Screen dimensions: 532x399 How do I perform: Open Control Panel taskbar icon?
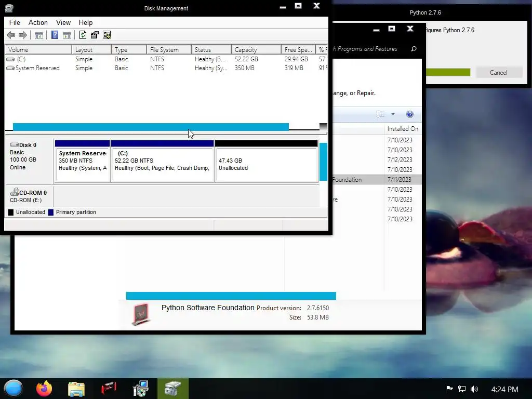pos(140,389)
